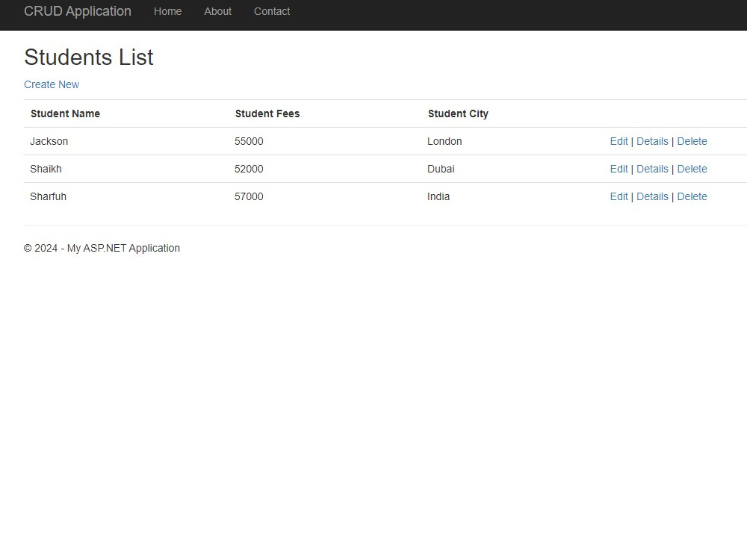Click the city cell Dubai
The width and height of the screenshot is (747, 560).
[441, 169]
